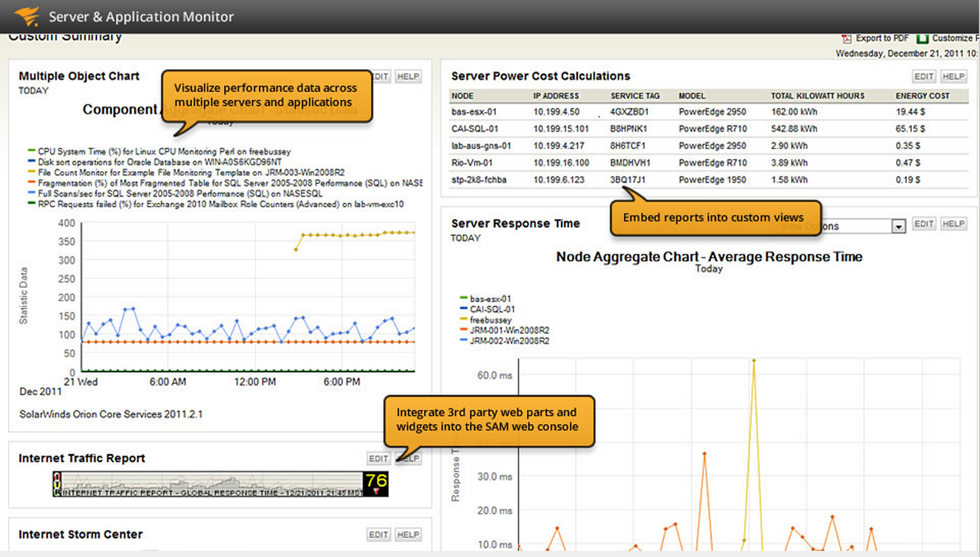The width and height of the screenshot is (980, 557).
Task: Edit the Server Power Cost Calculations resource
Action: [x=923, y=77]
